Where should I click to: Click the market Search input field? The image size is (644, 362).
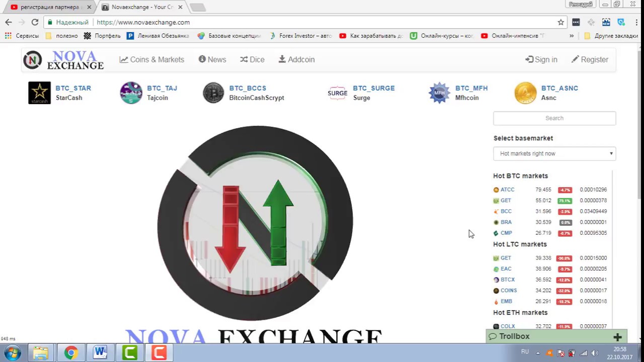(554, 118)
